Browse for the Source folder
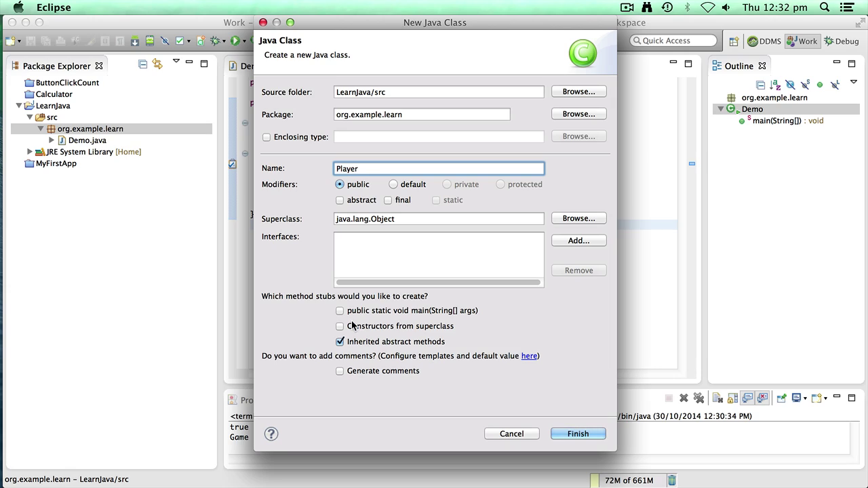 (578, 91)
